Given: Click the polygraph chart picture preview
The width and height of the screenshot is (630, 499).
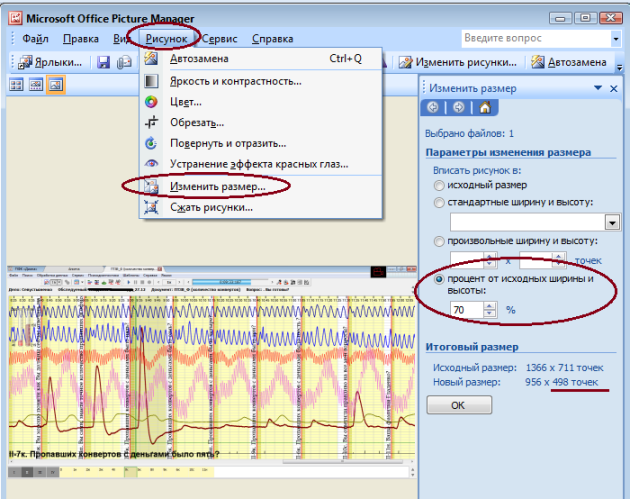Looking at the screenshot, I should tap(212, 372).
